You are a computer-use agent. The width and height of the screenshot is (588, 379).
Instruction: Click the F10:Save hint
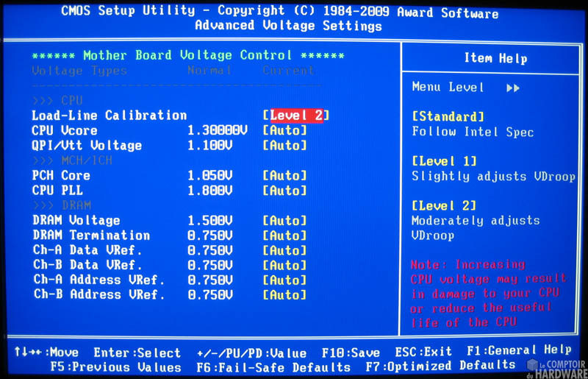[x=351, y=353]
